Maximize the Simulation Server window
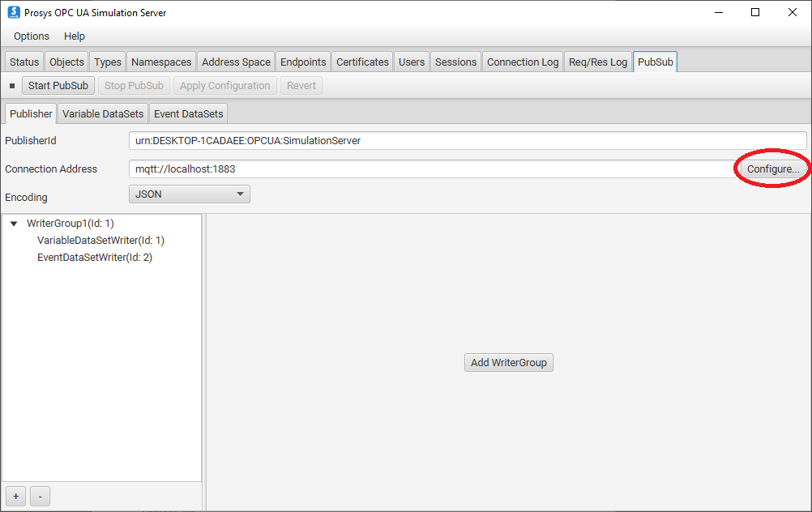 click(755, 12)
